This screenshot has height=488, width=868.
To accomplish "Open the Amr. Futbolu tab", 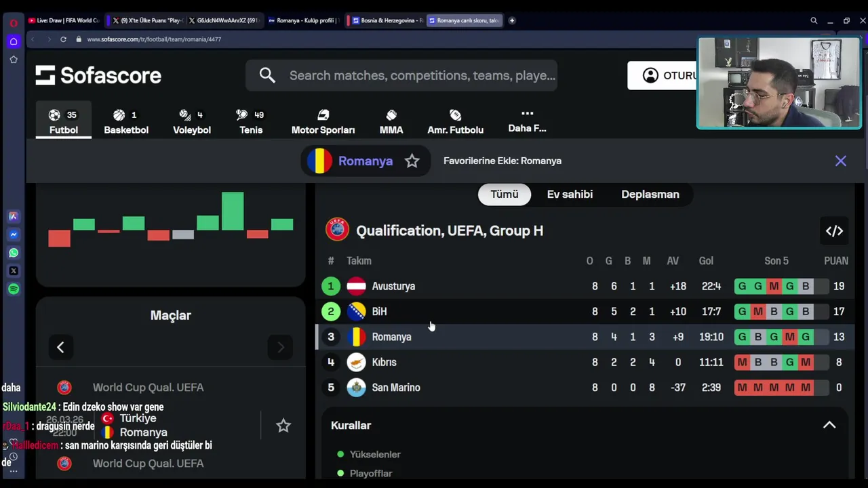I will 455,122.
